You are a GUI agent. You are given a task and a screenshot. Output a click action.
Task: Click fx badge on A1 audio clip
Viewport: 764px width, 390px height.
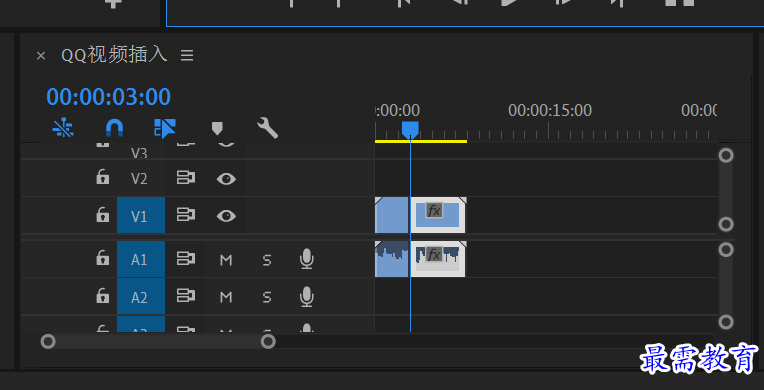coord(434,254)
